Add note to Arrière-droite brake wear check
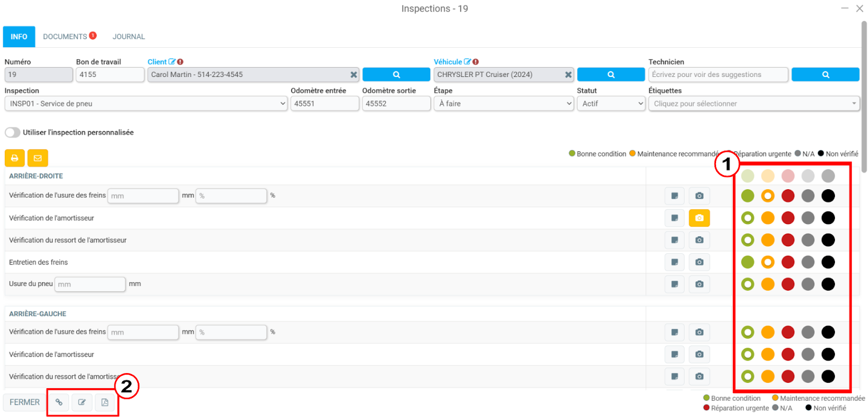Screen dimensions: 868x418 pos(674,196)
